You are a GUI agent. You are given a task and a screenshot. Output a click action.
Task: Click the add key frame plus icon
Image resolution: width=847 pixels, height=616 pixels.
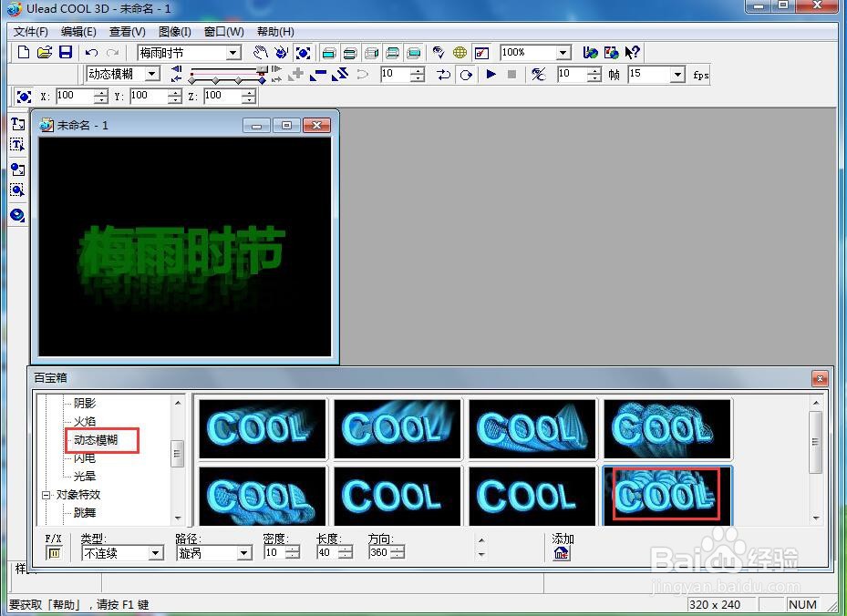pos(295,75)
